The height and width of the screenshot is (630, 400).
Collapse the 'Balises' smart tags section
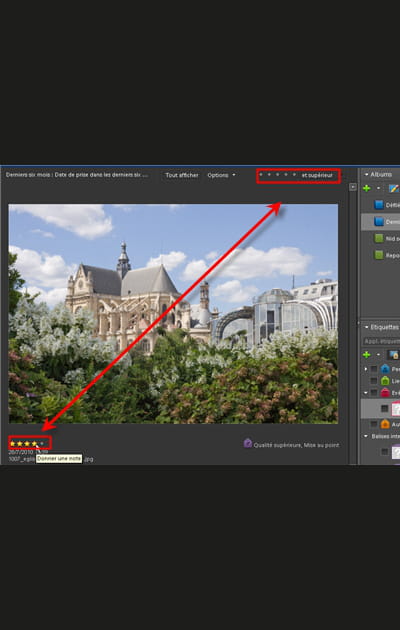coord(366,436)
